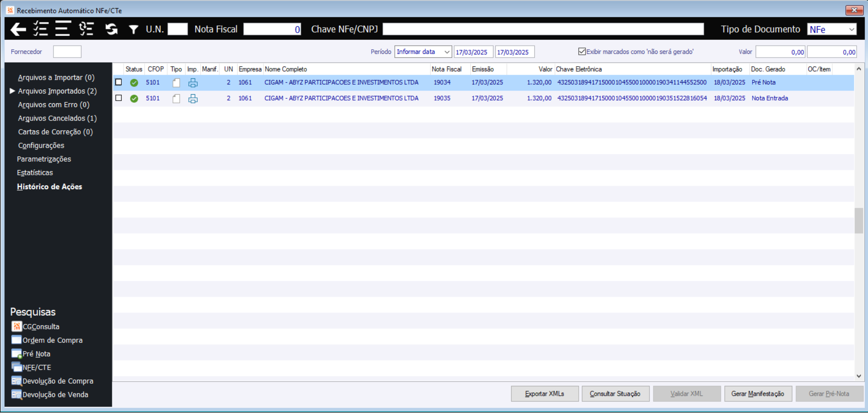The width and height of the screenshot is (868, 413).
Task: Click 'Pré Nota' in the Doc. Gerado column
Action: point(763,82)
